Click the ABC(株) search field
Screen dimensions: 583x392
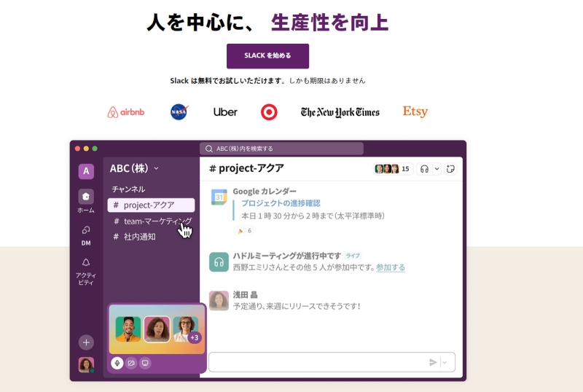tap(281, 149)
